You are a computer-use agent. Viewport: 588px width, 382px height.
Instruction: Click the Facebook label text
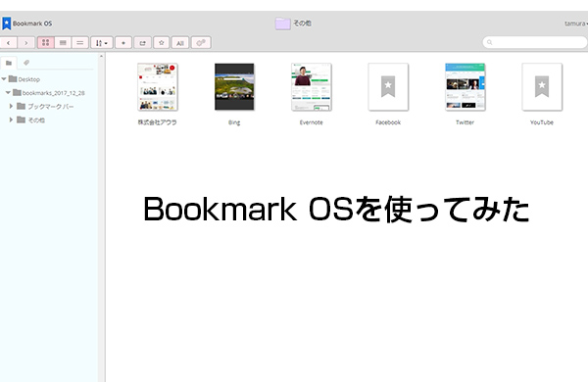point(388,122)
